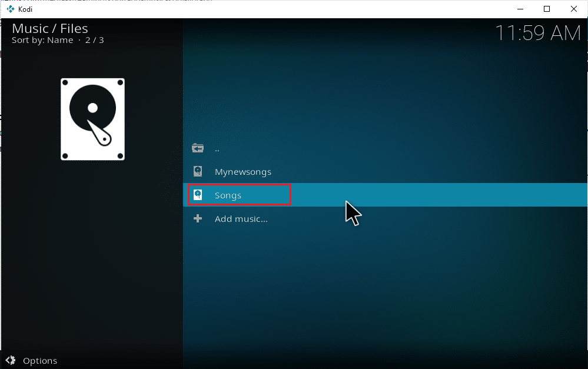Viewport: 588px width, 369px height.
Task: Click the Songs source drive icon
Action: 198,195
